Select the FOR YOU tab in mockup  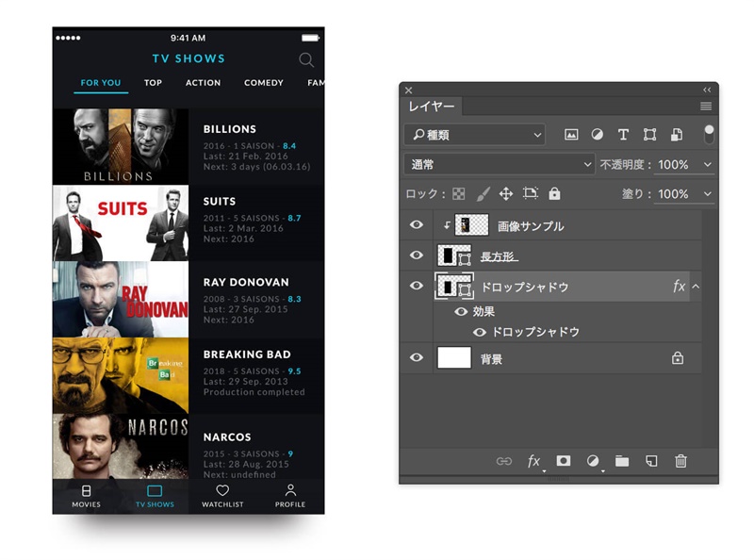(x=101, y=83)
